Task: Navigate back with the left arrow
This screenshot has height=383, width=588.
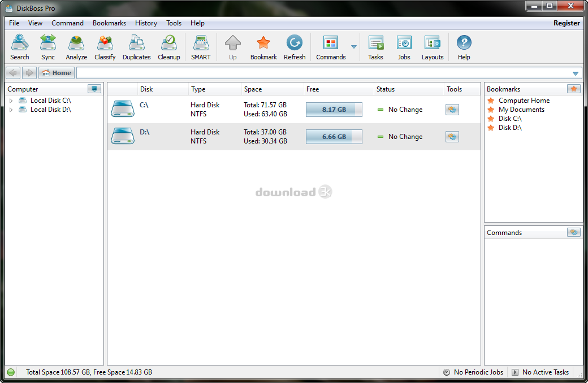Action: [x=13, y=73]
